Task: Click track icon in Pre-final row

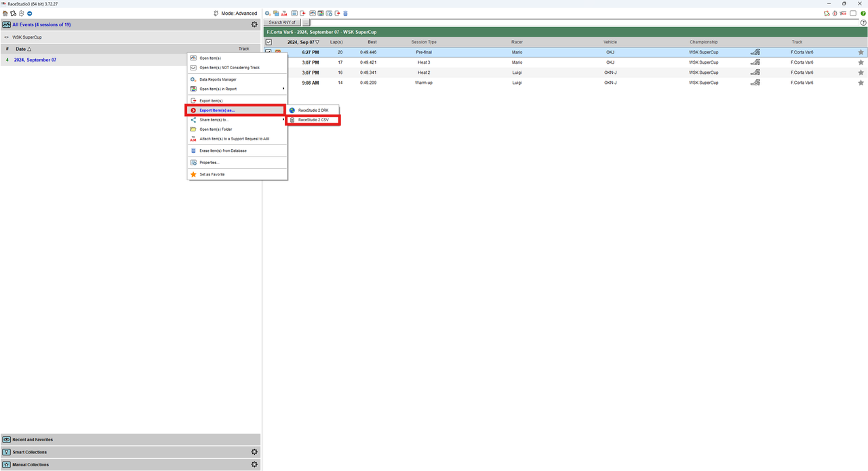Action: pyautogui.click(x=755, y=52)
